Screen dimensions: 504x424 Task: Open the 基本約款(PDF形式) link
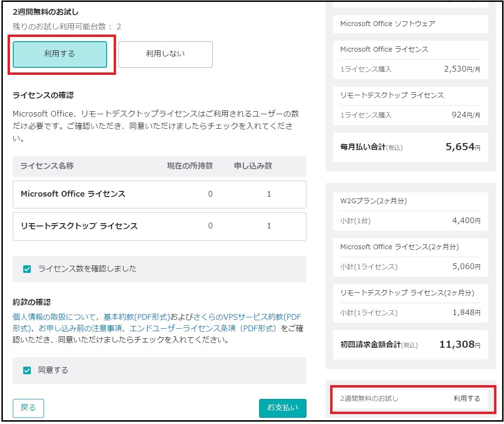point(136,317)
